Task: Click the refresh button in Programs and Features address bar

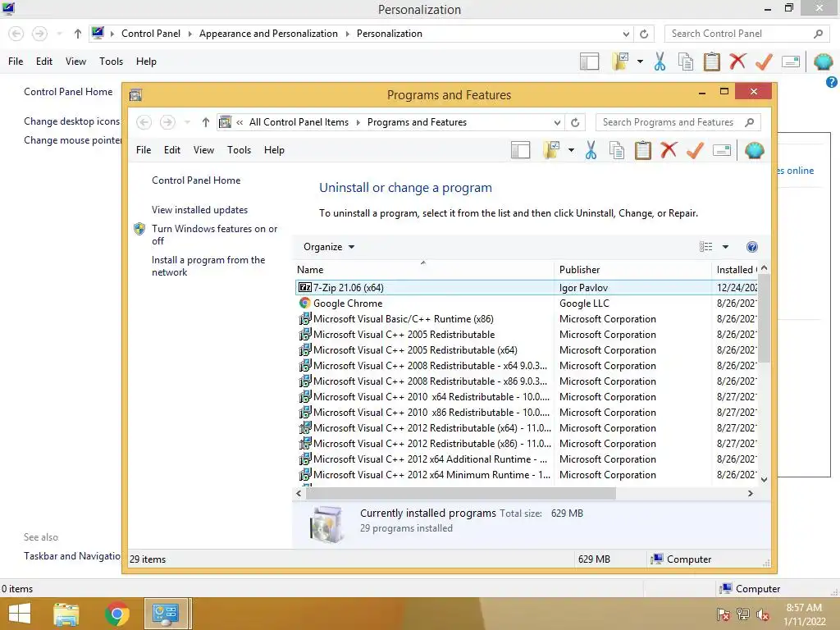Action: tap(575, 122)
